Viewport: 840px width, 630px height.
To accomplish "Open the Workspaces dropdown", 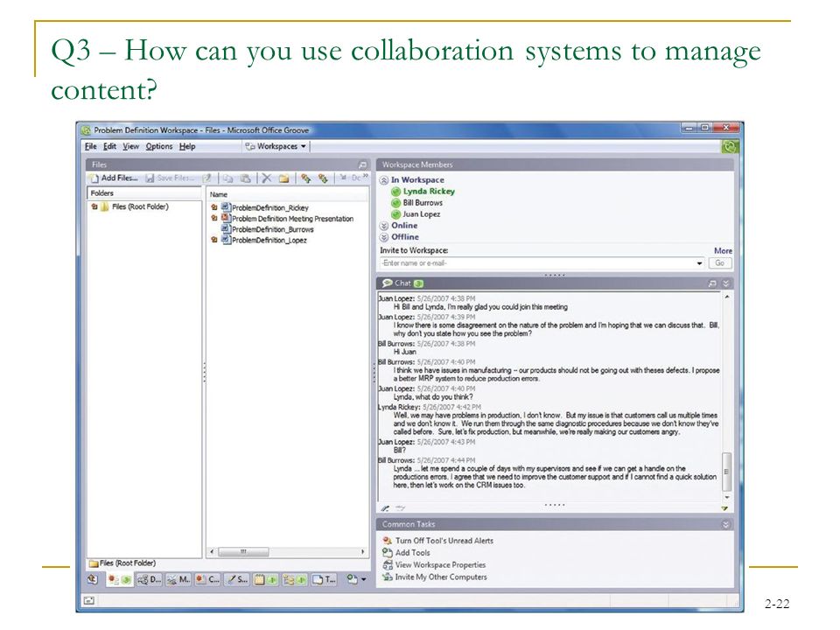I will click(276, 146).
